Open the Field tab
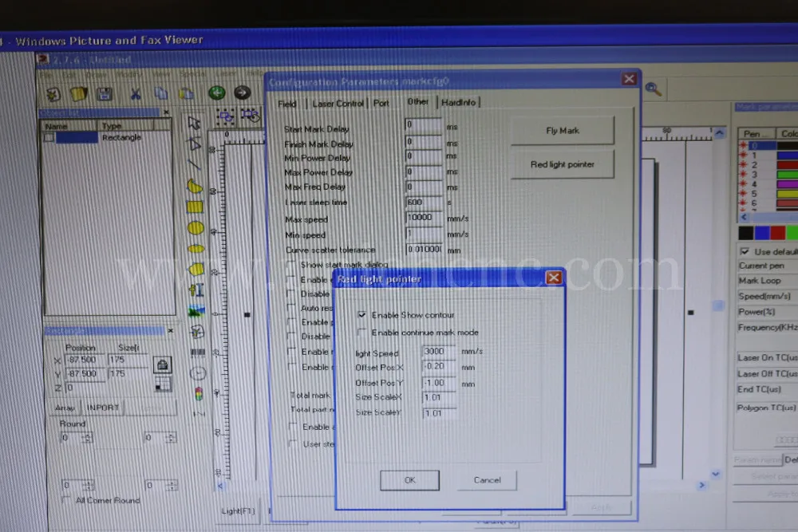Image resolution: width=798 pixels, height=532 pixels. coord(287,104)
